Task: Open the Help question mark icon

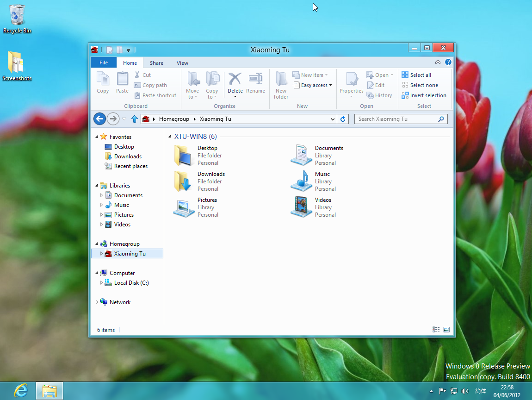Action: [x=448, y=62]
